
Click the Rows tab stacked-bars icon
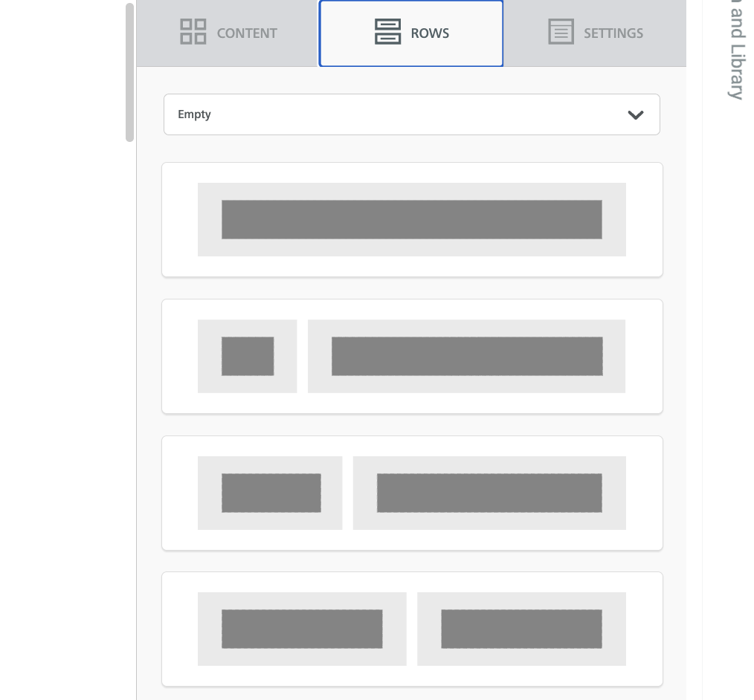(387, 32)
